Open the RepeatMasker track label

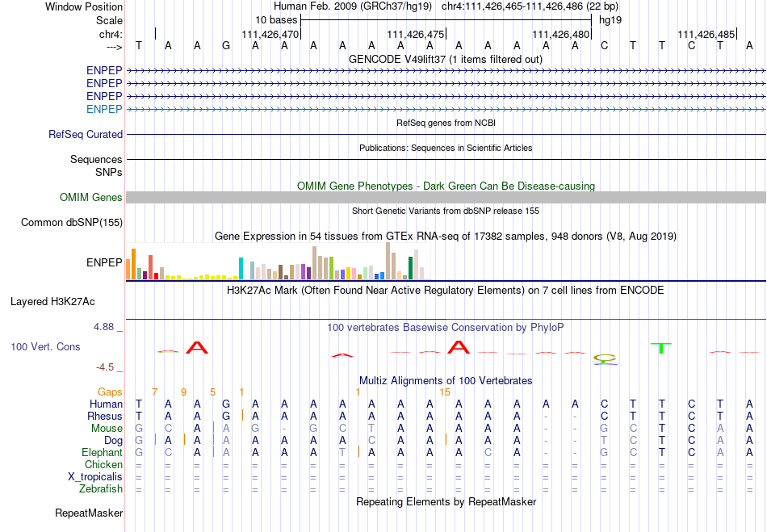89,513
